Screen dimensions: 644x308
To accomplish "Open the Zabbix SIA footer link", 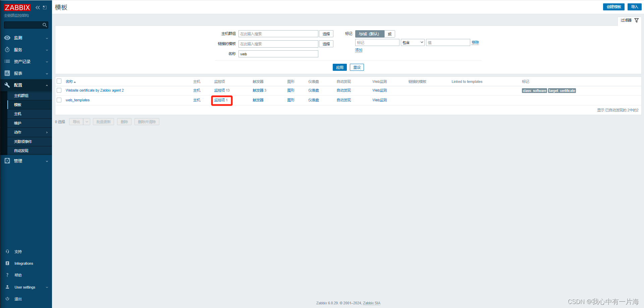I will (372, 303).
